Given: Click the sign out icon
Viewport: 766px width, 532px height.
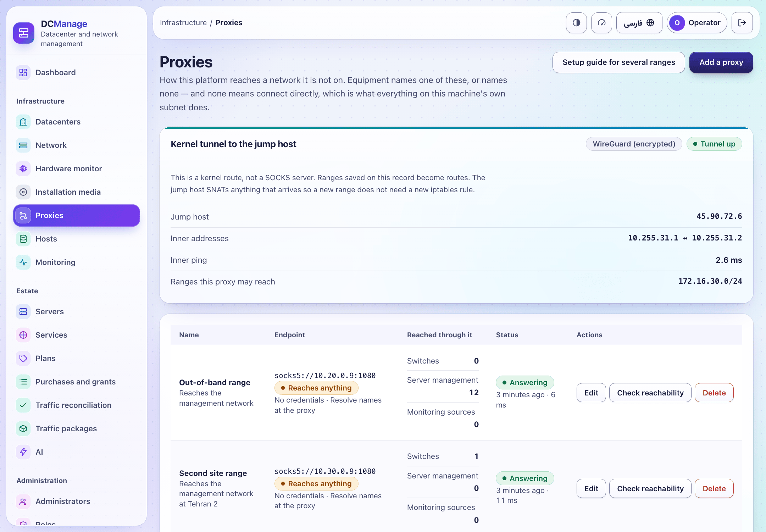Looking at the screenshot, I should (x=742, y=23).
